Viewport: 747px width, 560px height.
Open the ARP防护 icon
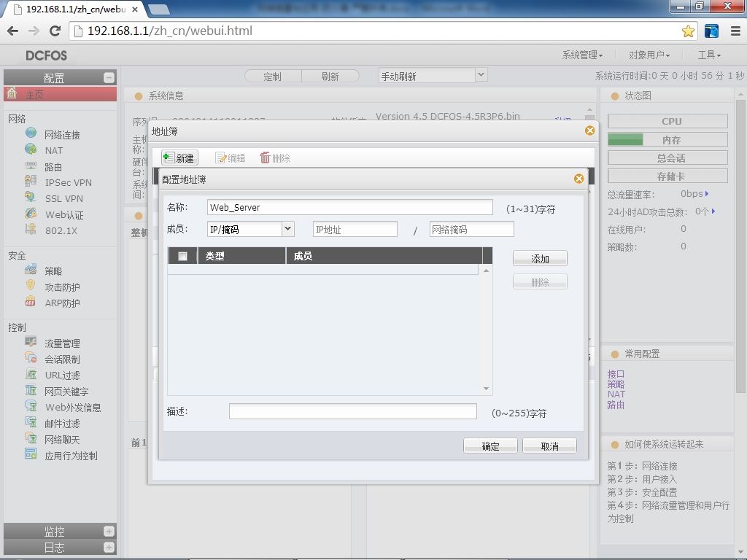pos(31,301)
